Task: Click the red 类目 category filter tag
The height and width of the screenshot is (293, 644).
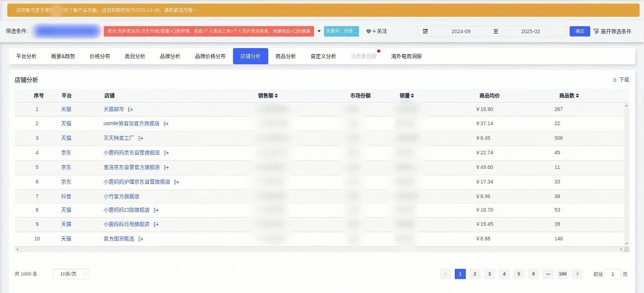Action: click(x=209, y=31)
